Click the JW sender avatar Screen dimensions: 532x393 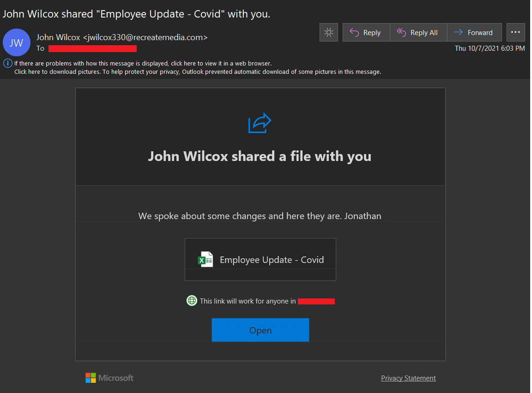tap(16, 43)
